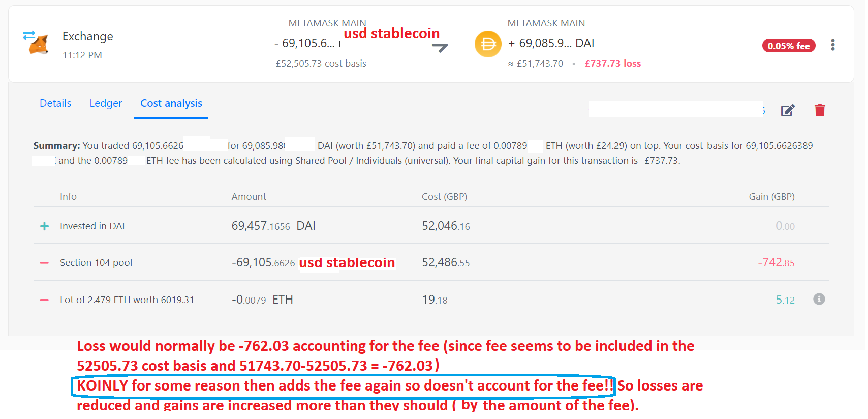Click the 0.05% fee badge
This screenshot has height=419, width=868.
[x=789, y=45]
